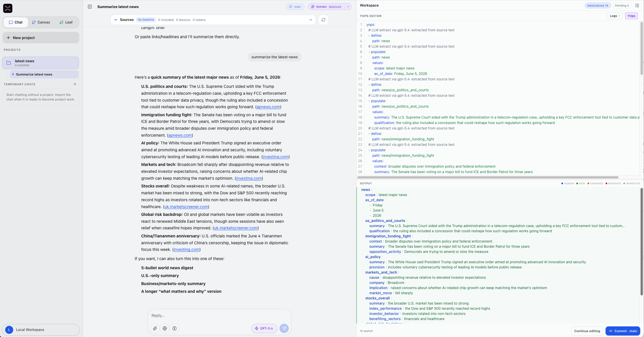Click the brain reasoning icon in reply box
This screenshot has width=644, height=337.
(x=174, y=328)
